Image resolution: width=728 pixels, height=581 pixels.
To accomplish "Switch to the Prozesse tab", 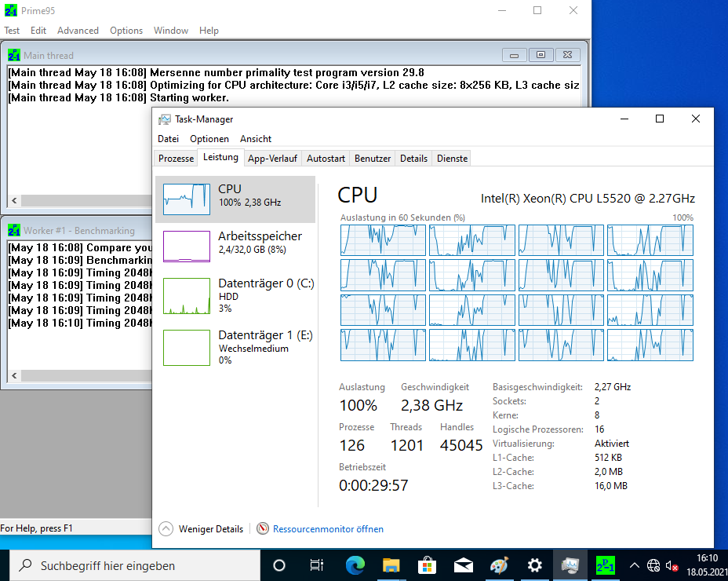I will pyautogui.click(x=176, y=159).
